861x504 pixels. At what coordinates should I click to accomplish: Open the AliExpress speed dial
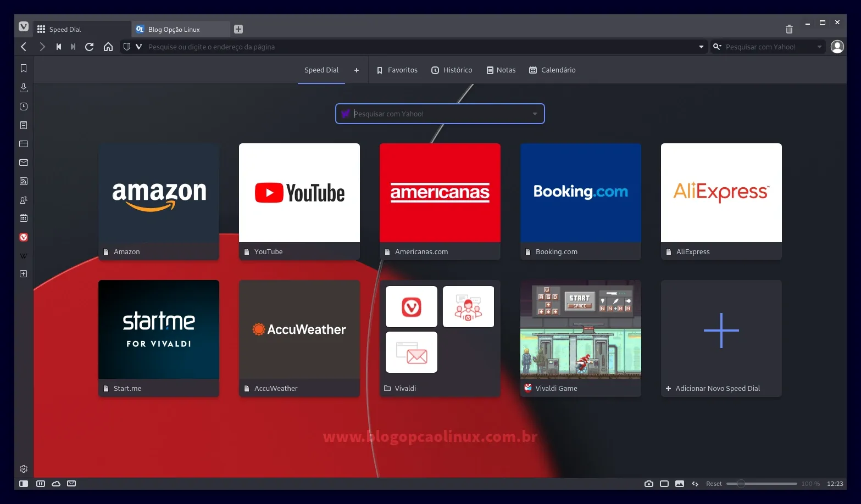pyautogui.click(x=721, y=201)
